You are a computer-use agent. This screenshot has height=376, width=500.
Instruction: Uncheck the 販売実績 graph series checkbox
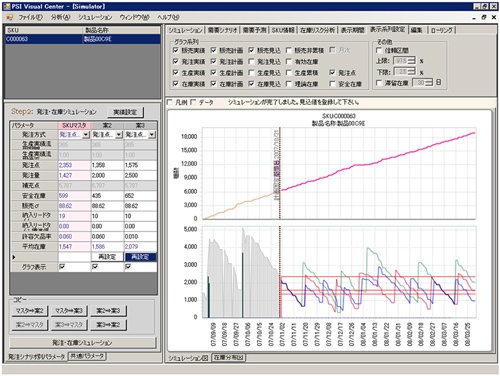coord(176,50)
